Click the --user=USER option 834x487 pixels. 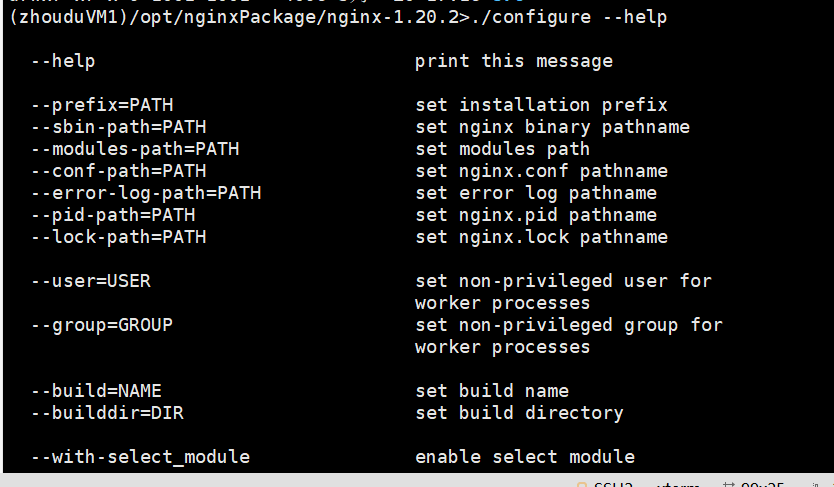pos(90,281)
